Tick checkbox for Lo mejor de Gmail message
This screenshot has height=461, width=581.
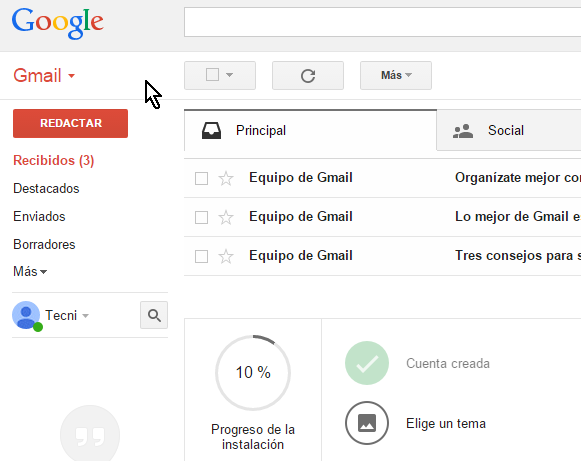(x=201, y=217)
